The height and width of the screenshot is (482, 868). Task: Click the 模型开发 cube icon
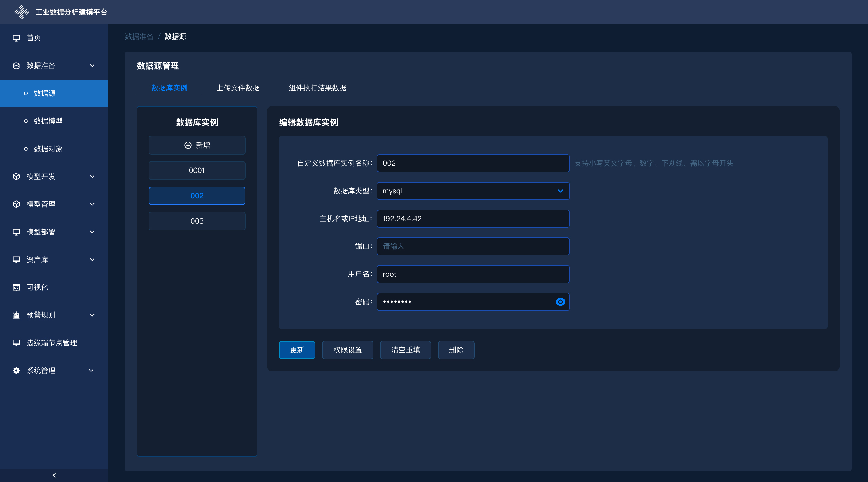[x=16, y=177]
